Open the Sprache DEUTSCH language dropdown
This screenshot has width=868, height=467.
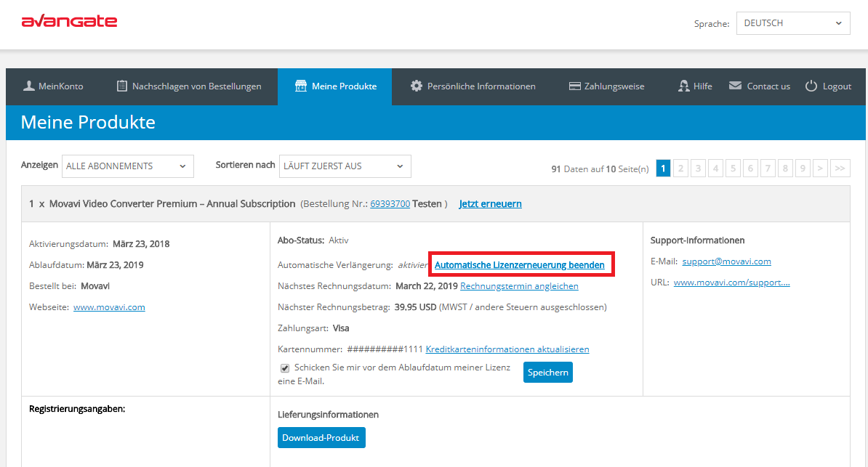[x=792, y=23]
